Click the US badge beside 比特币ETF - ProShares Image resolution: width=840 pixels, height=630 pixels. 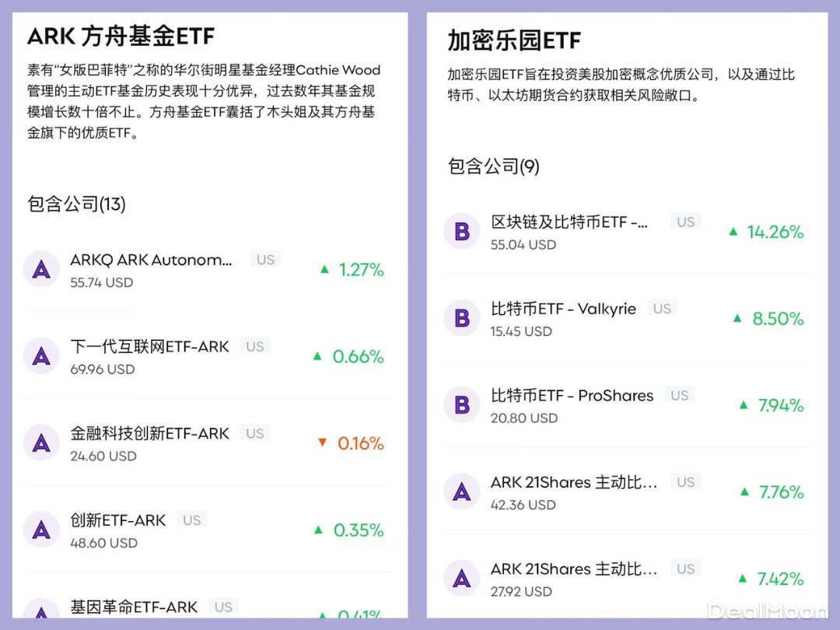(x=678, y=395)
